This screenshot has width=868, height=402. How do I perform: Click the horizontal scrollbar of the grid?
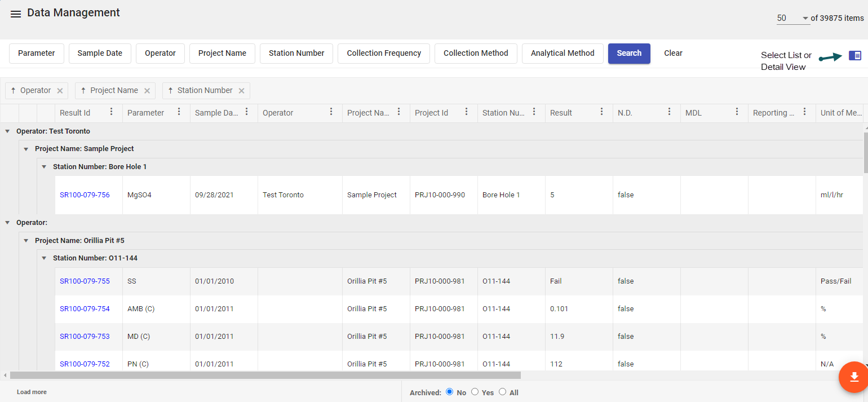coord(265,375)
